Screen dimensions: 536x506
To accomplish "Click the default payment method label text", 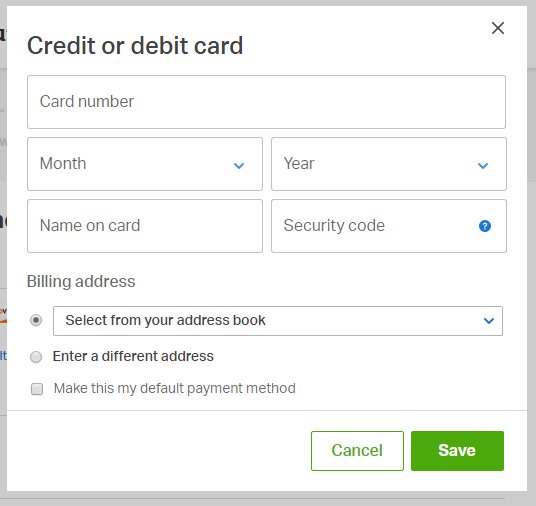I will pos(175,388).
